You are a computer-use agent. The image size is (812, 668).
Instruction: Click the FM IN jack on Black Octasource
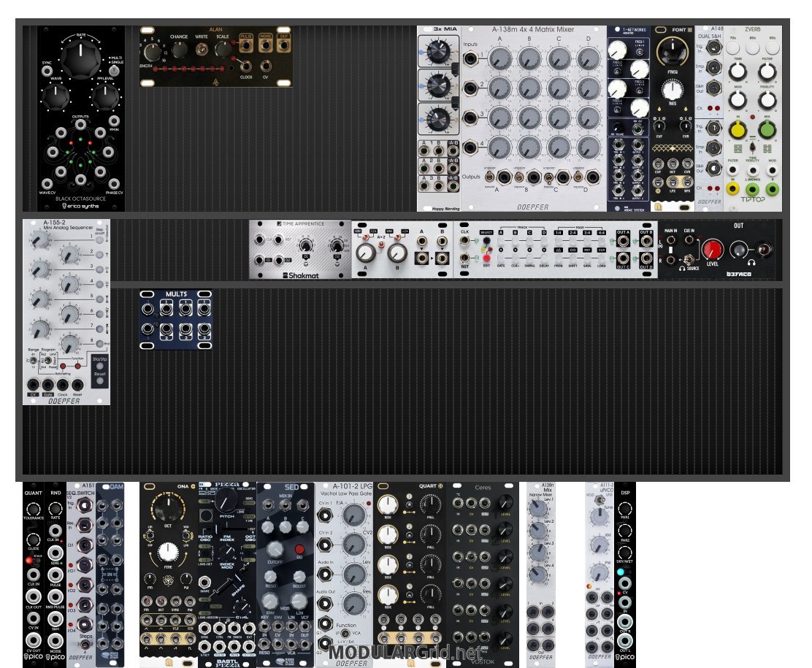point(114,120)
